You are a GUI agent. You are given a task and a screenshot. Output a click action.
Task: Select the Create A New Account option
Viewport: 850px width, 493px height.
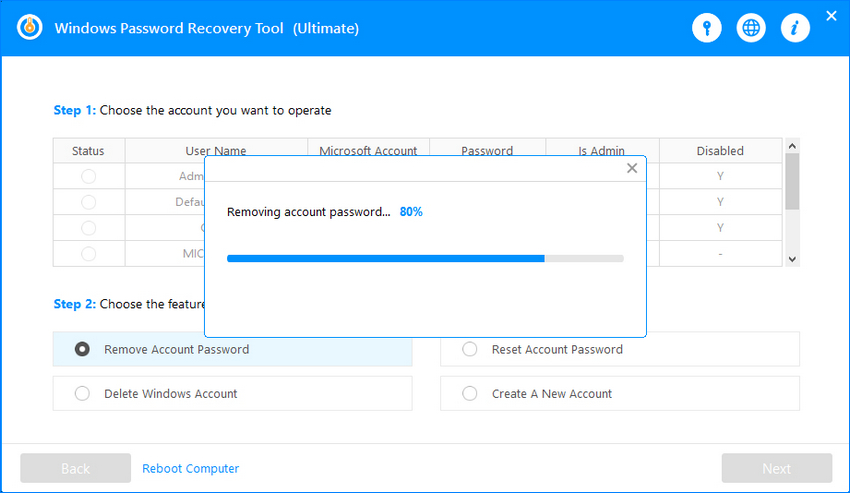tap(620, 393)
